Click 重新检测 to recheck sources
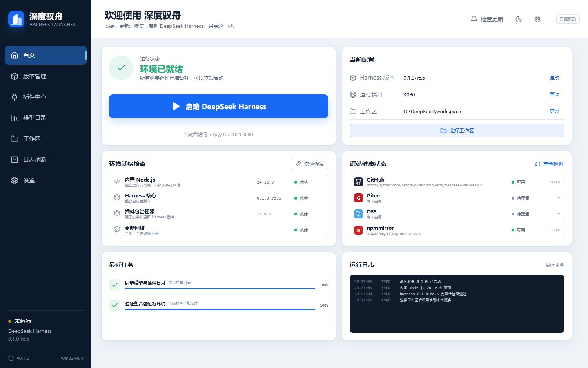588x368 pixels. tap(549, 164)
